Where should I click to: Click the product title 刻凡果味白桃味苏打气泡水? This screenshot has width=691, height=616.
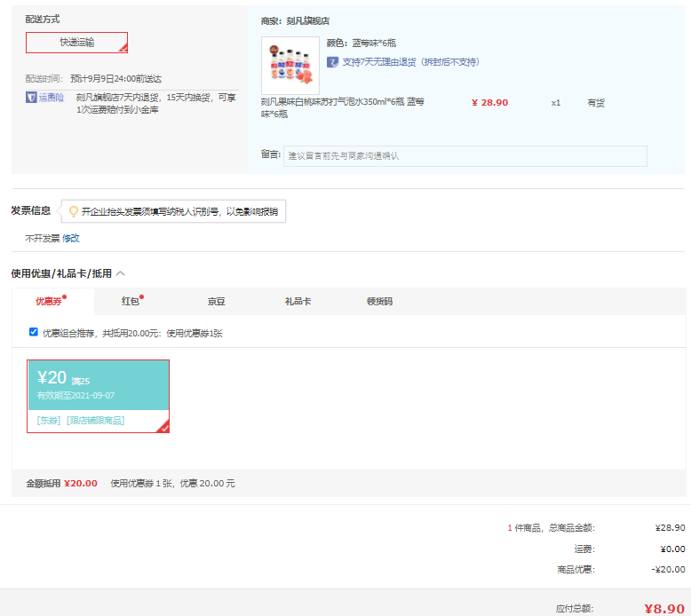343,108
